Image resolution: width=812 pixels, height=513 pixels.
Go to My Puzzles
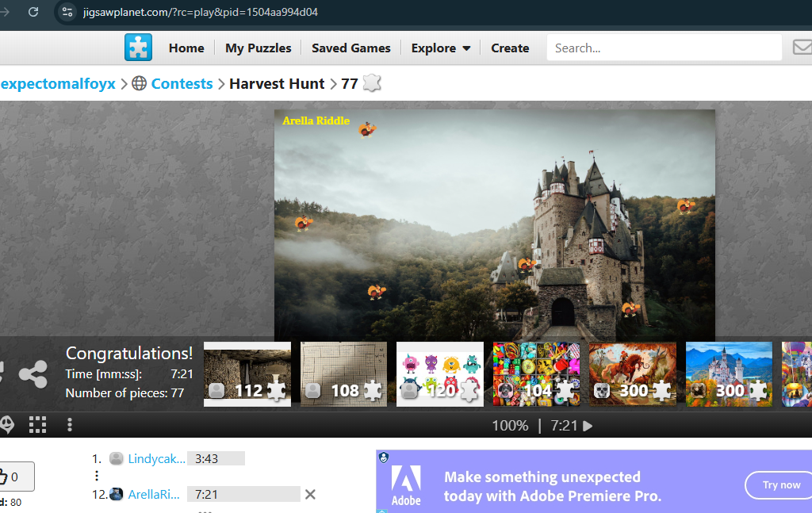pos(259,48)
